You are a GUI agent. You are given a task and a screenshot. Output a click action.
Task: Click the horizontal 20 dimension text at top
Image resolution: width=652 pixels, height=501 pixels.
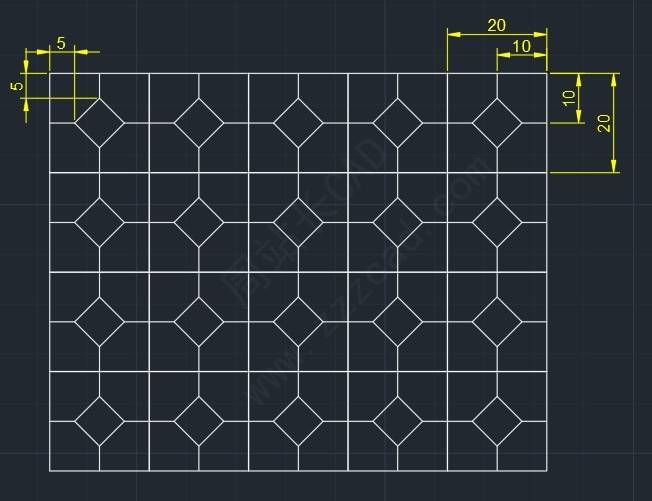(496, 26)
